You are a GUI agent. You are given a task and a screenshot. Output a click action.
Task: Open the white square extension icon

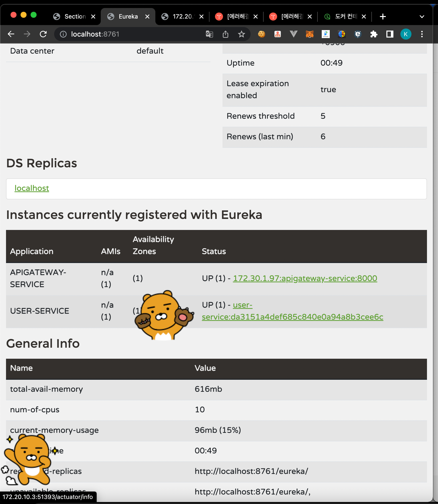pos(326,34)
